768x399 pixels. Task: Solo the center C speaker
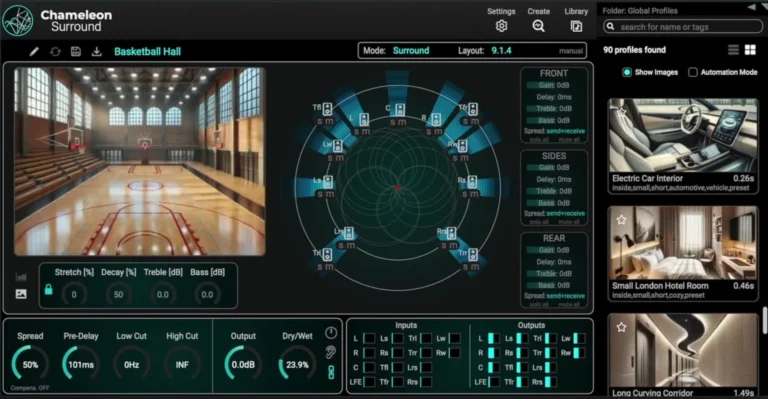pos(392,122)
